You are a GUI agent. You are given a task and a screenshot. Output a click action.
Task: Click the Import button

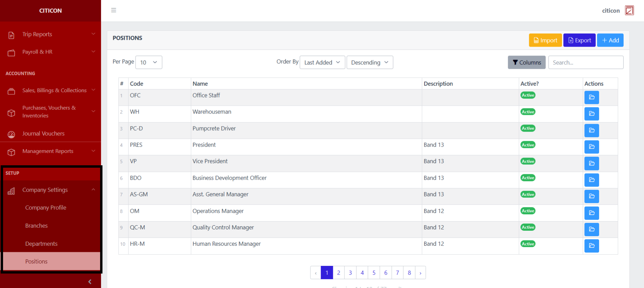tap(545, 40)
